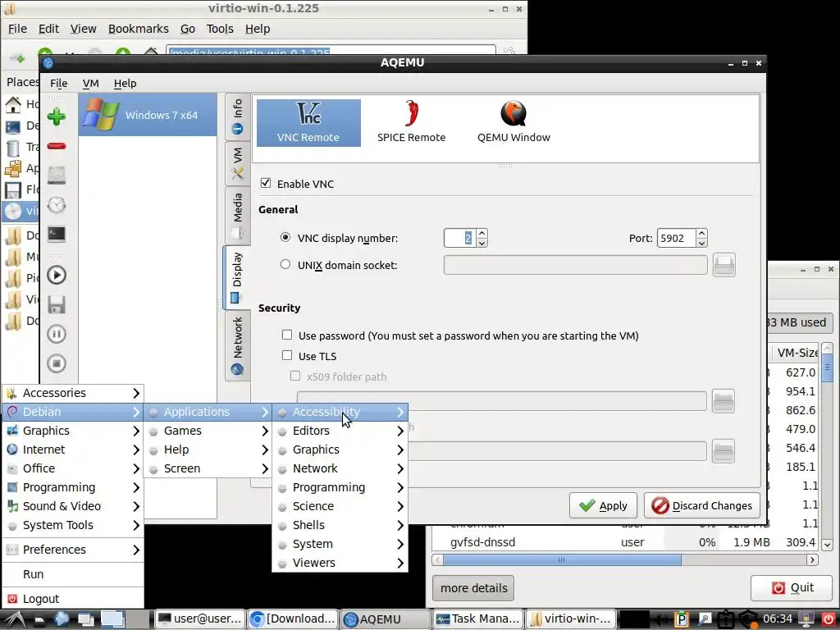The height and width of the screenshot is (630, 840).
Task: Click the red power icon in system tray
Action: tap(829, 619)
